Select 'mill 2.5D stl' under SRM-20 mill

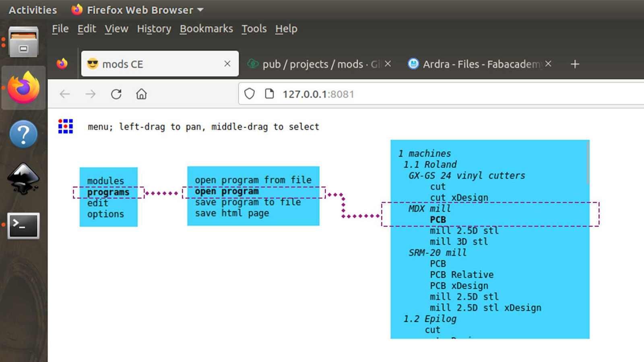pos(464,297)
